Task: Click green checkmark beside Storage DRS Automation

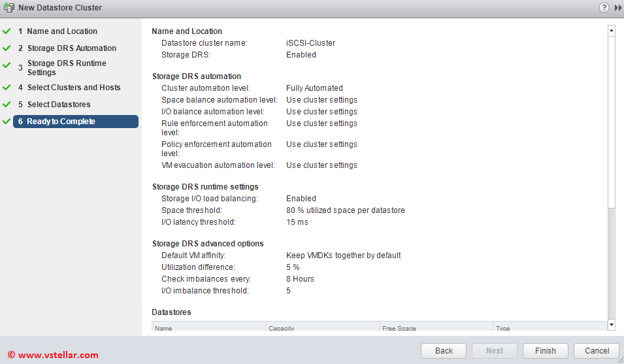Action: tap(7, 48)
